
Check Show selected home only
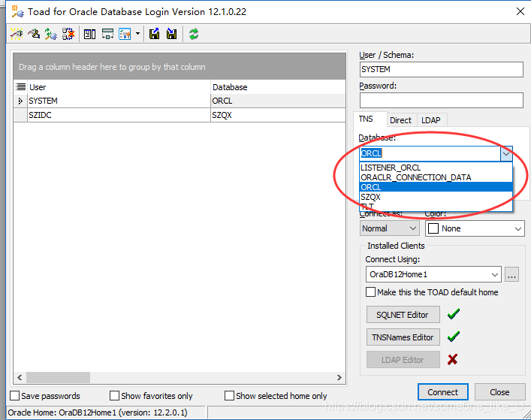(229, 396)
